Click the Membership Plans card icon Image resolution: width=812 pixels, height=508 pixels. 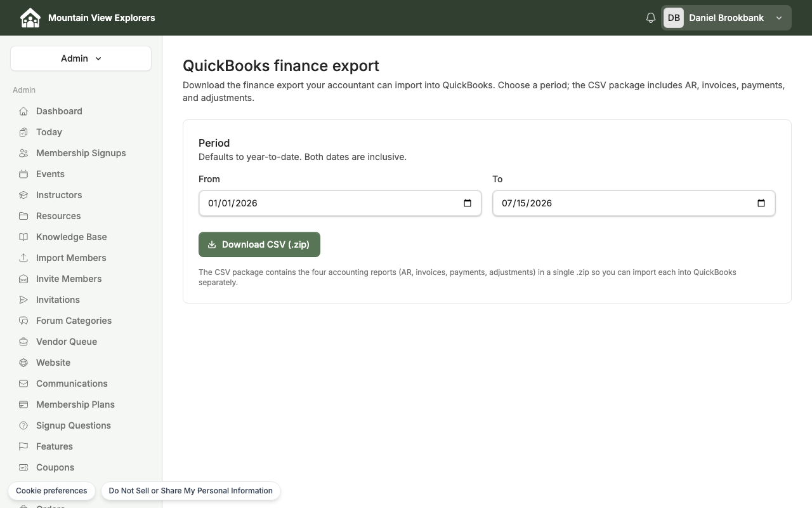[23, 404]
